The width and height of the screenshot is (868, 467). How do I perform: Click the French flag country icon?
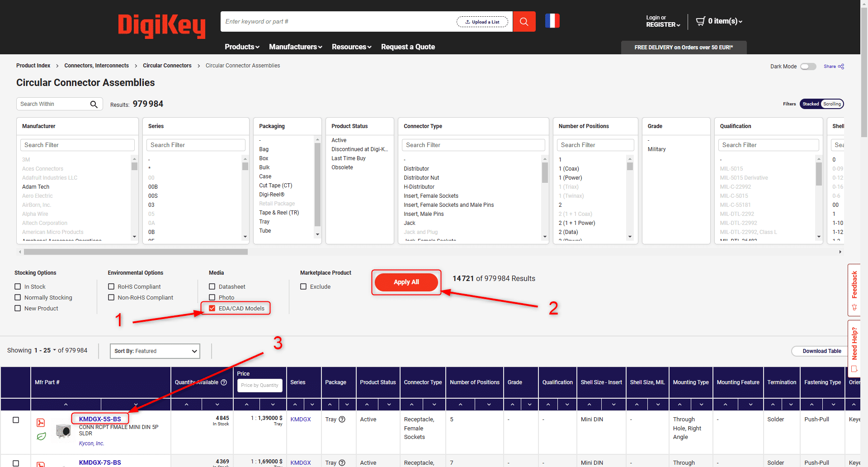[552, 21]
